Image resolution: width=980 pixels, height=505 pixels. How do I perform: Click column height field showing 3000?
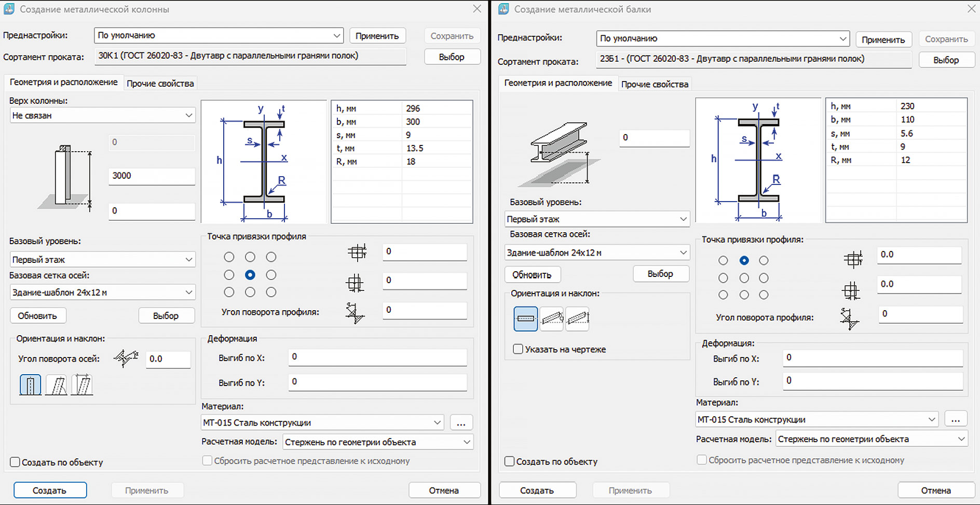click(x=152, y=176)
